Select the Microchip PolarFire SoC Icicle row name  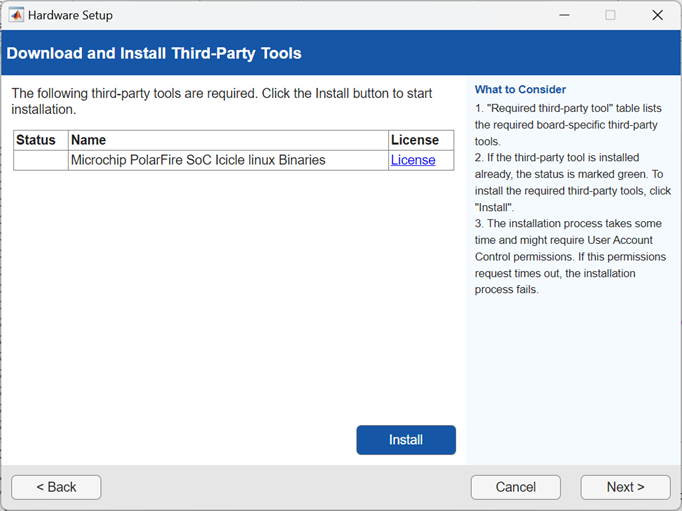[198, 160]
